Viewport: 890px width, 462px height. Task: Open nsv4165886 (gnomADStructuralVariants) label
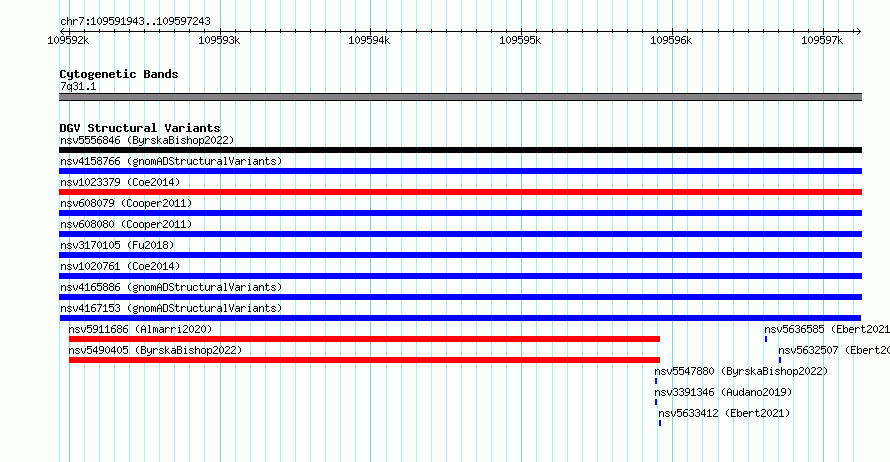pyautogui.click(x=171, y=287)
